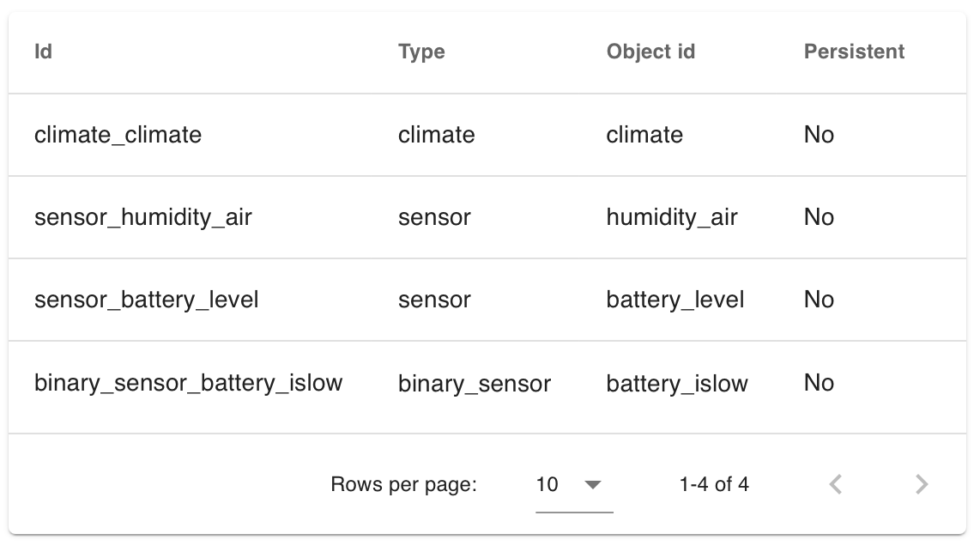Select the rows per page value 10
Viewport: 980px width, 546px height.
pyautogui.click(x=547, y=484)
